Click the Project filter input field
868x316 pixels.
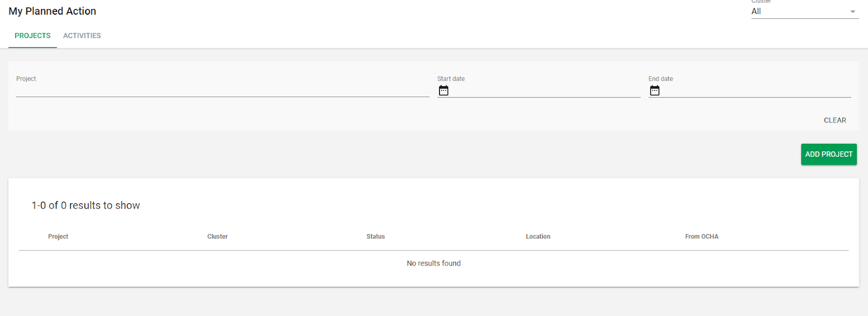[217, 89]
